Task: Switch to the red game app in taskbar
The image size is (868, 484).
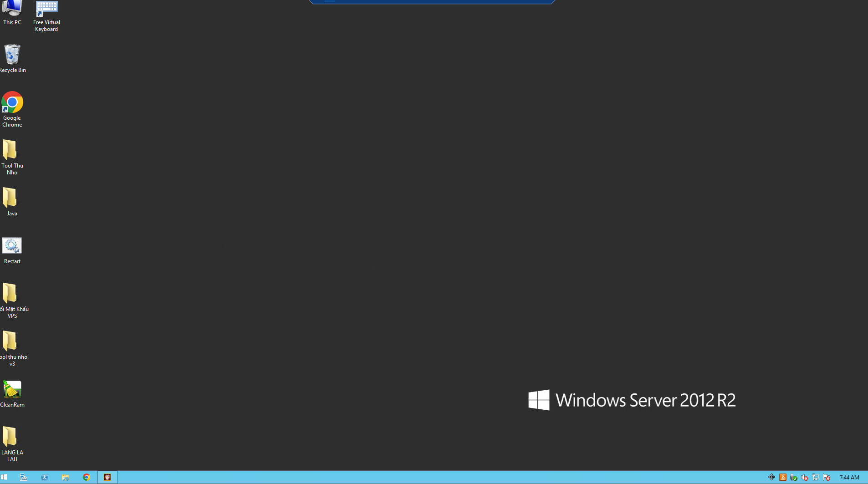Action: [x=107, y=477]
